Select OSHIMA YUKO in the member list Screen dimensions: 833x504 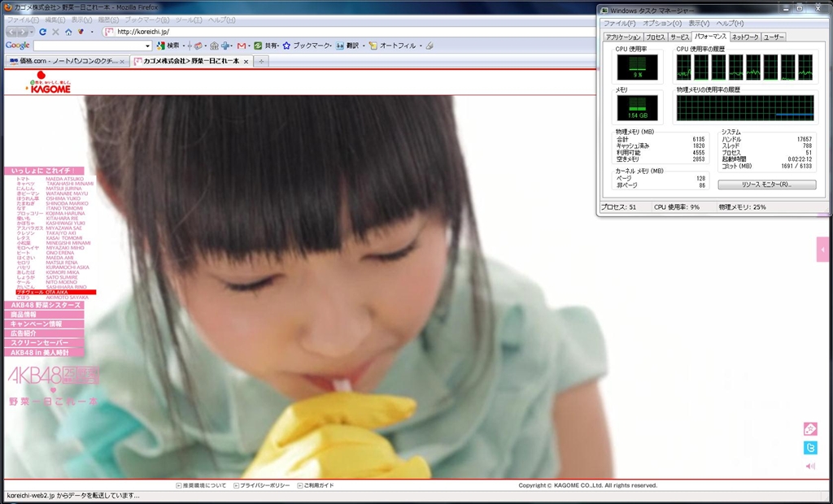(63, 198)
